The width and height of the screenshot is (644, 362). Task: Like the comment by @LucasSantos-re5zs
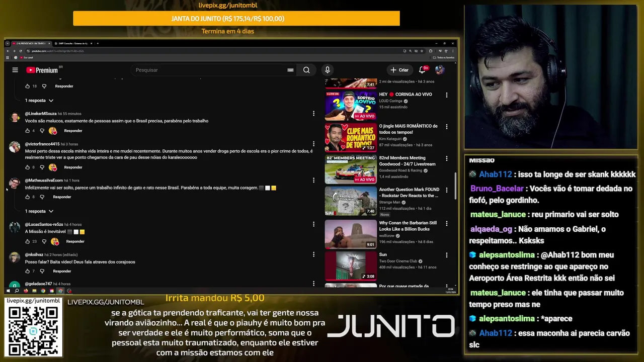(x=28, y=241)
